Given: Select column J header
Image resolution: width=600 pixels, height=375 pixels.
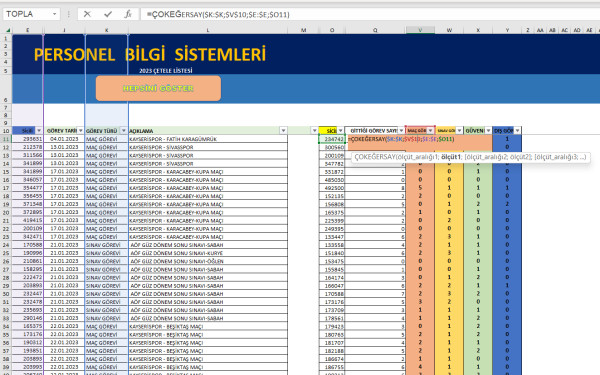Looking at the screenshot, I should pyautogui.click(x=64, y=30).
